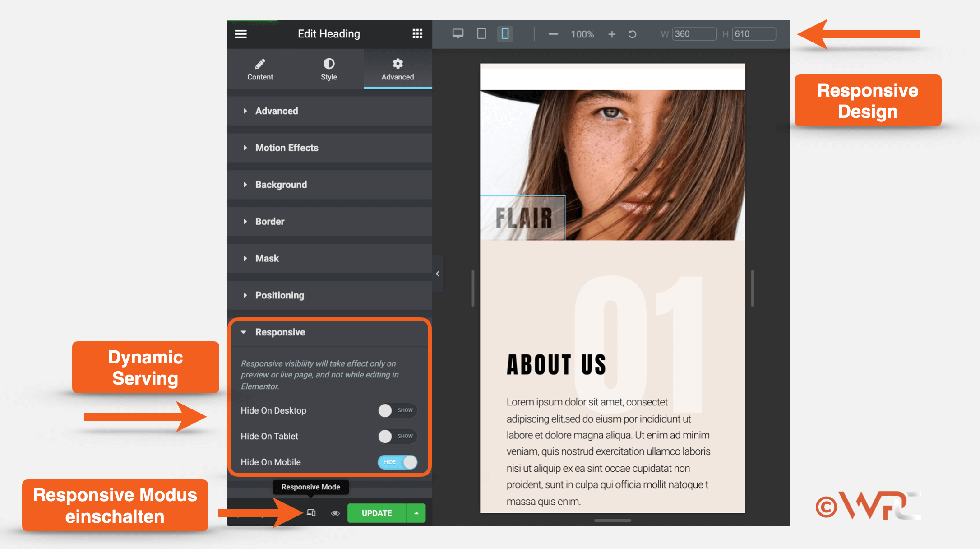Open the widgets grid icon
Image resolution: width=980 pixels, height=549 pixels.
[417, 34]
